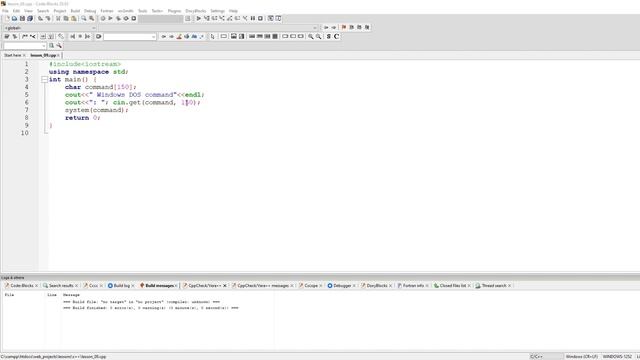This screenshot has width=640, height=360.
Task: Click the Jump forward arrow icon
Action: 334,27
